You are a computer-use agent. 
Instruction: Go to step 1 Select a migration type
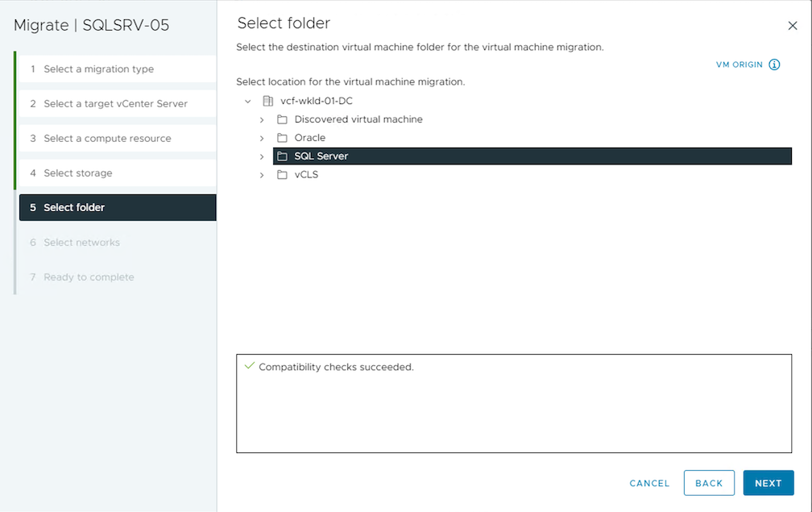[98, 69]
